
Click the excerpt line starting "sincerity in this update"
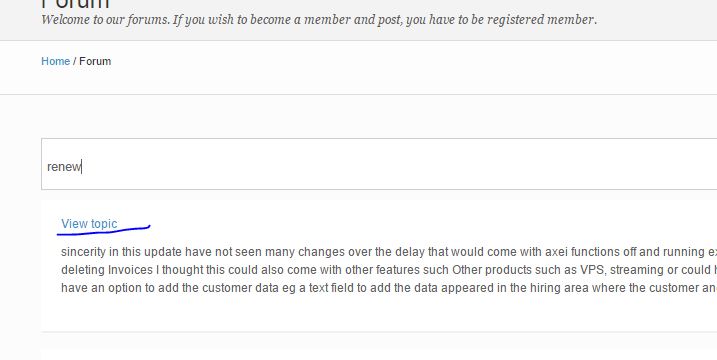389,252
